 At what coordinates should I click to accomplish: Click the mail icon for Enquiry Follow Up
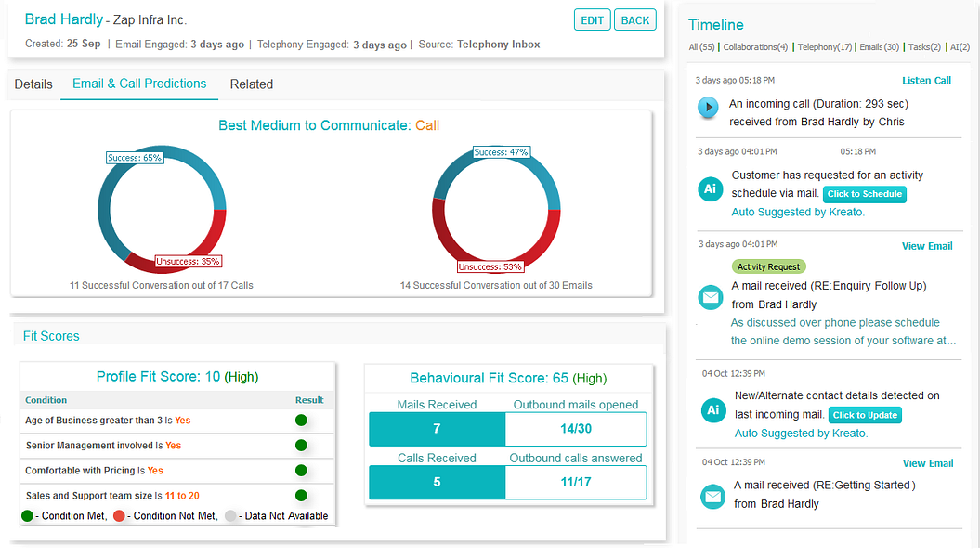[x=711, y=297]
